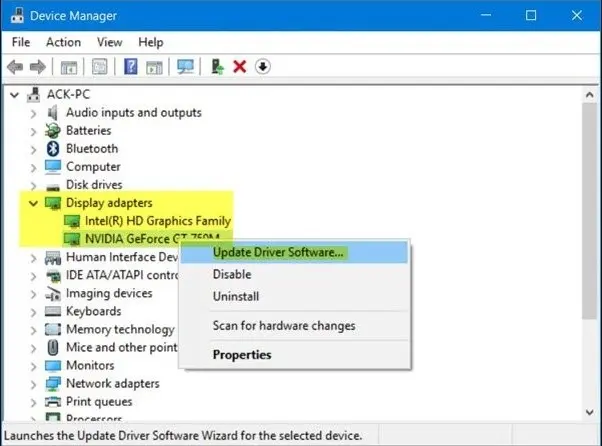Select the ACK-PC label
Screen dimensions: 602x446
pos(68,94)
